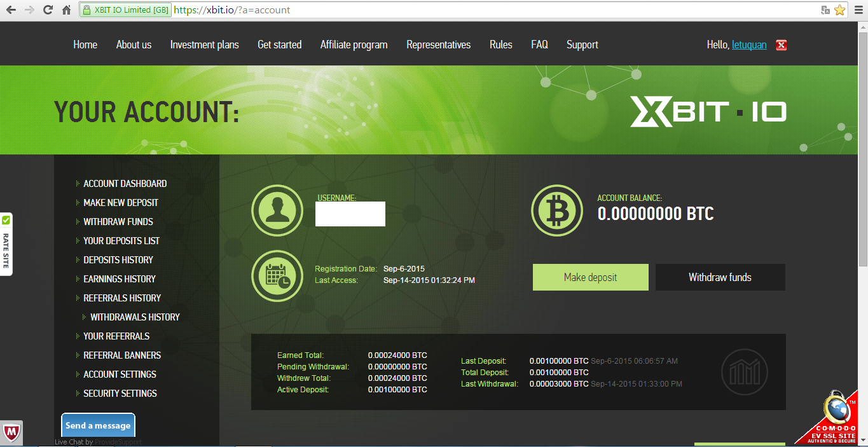Open Support page
The width and height of the screenshot is (868, 447).
coord(582,45)
